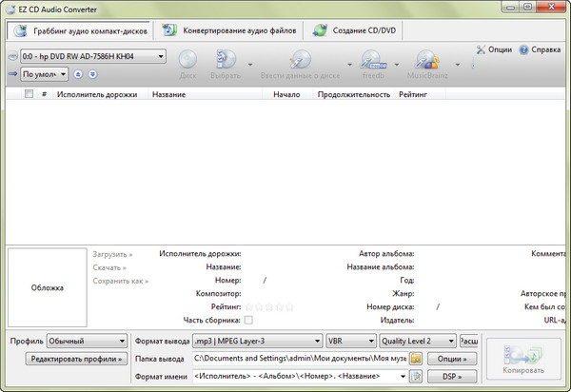
Task: Click the Диск toolbar icon
Action: point(187,65)
